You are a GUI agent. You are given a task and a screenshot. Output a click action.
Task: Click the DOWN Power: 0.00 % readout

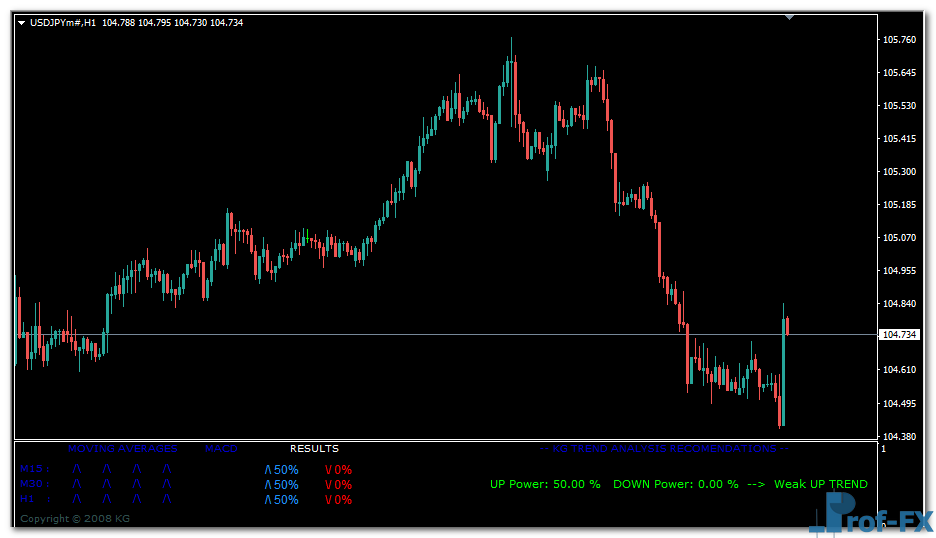pos(675,484)
